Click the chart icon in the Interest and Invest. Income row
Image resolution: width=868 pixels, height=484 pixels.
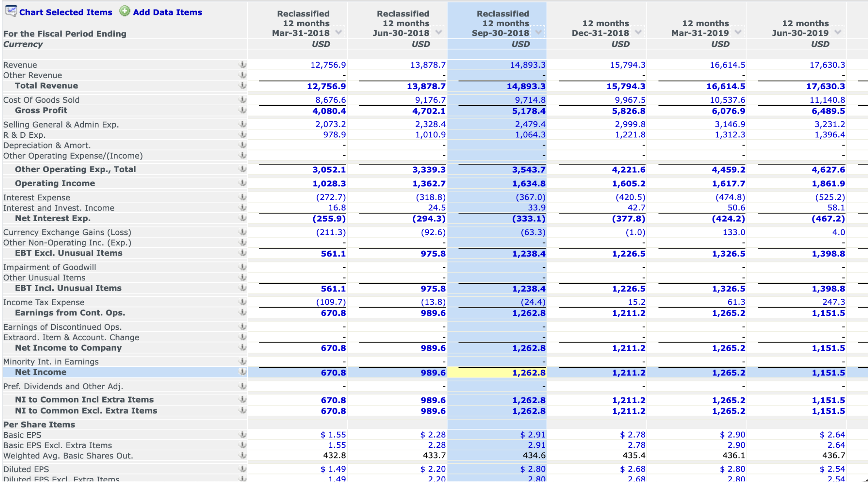pos(242,208)
